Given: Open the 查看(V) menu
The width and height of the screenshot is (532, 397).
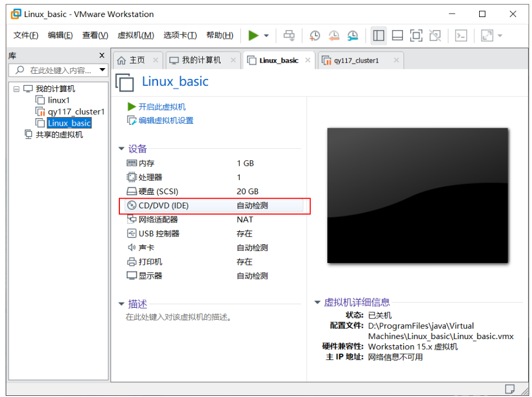Looking at the screenshot, I should (x=95, y=35).
